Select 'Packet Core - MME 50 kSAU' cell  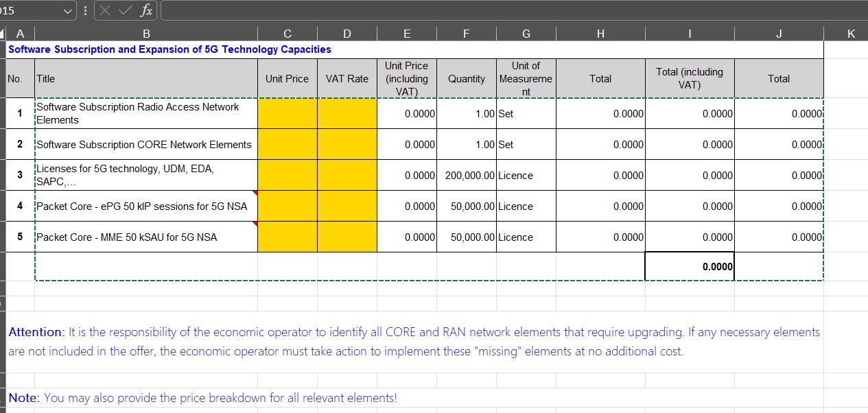pyautogui.click(x=146, y=237)
